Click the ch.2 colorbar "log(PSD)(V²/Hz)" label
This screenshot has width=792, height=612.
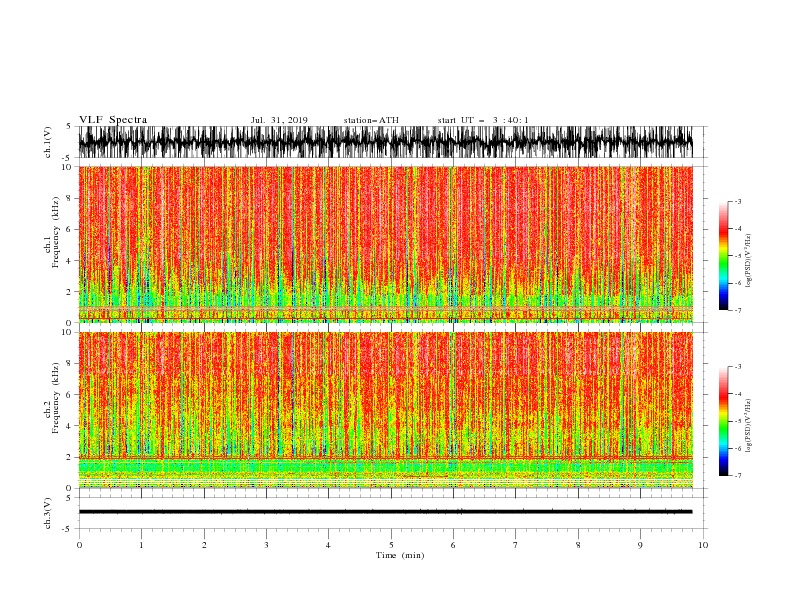tap(749, 426)
